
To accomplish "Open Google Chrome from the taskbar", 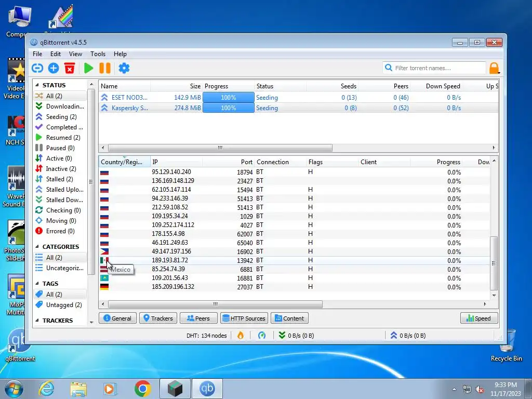I will click(x=142, y=389).
